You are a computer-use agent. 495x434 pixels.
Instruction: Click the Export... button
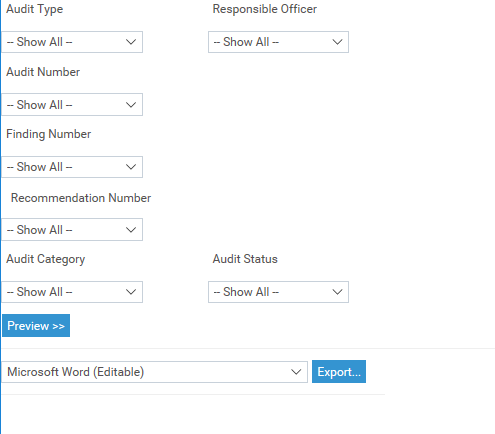point(339,372)
